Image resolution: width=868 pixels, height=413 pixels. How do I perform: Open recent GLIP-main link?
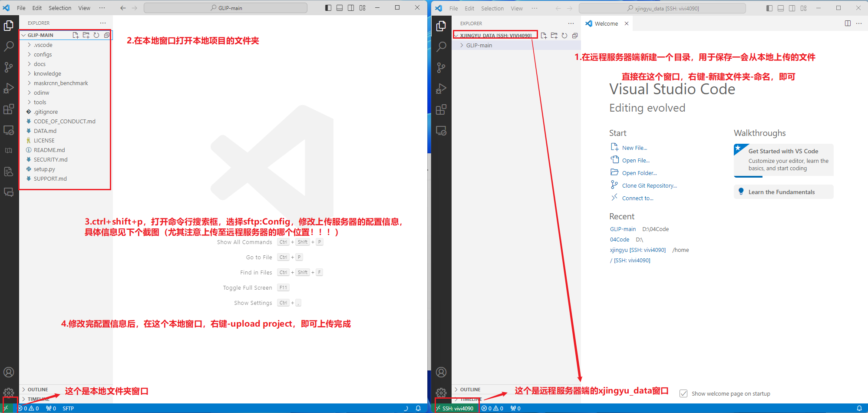point(623,229)
